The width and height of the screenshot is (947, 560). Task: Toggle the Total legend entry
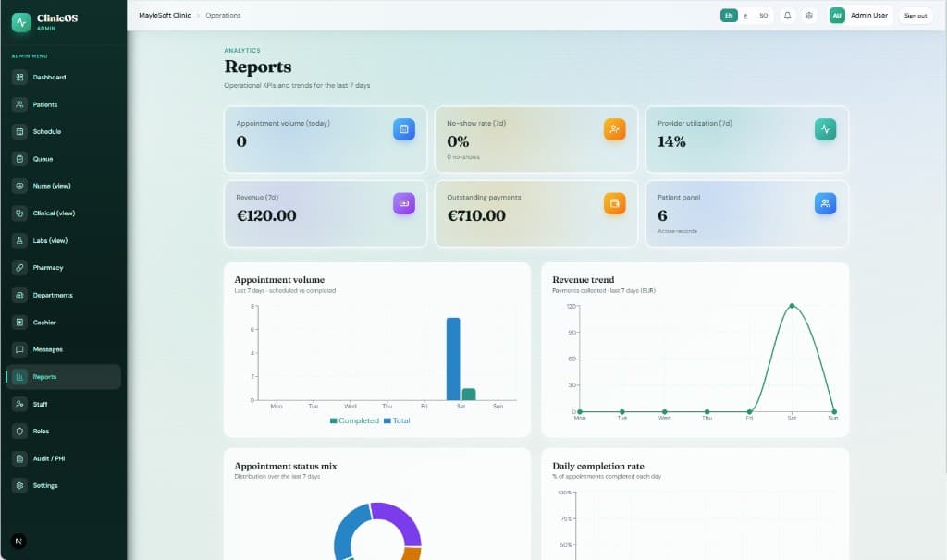pyautogui.click(x=397, y=420)
